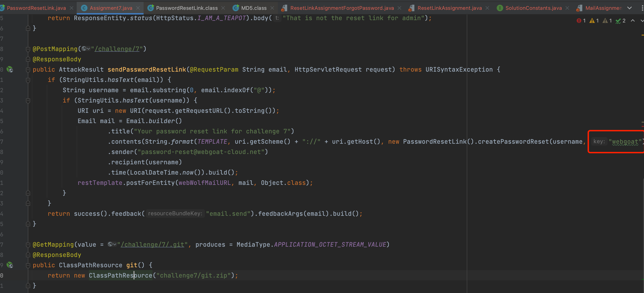Screen dimensions: 644x293
Task: Toggle fold end marker after email.send return
Action: tap(28, 224)
